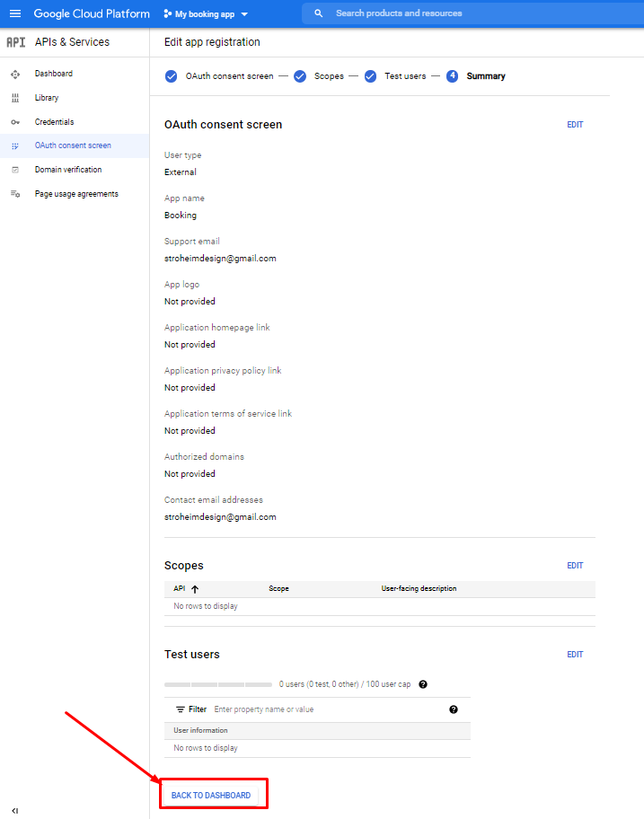Image resolution: width=644 pixels, height=819 pixels.
Task: Click the test users quota progress bar
Action: click(218, 684)
